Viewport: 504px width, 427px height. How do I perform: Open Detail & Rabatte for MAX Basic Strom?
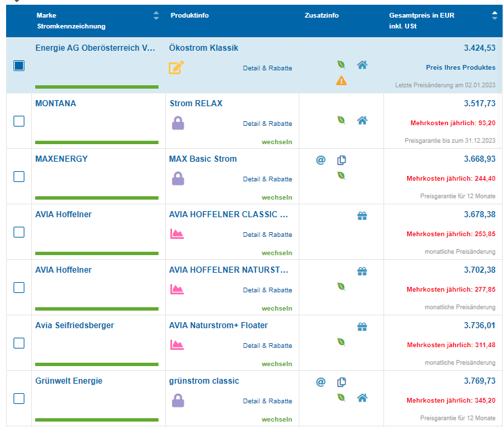(268, 179)
